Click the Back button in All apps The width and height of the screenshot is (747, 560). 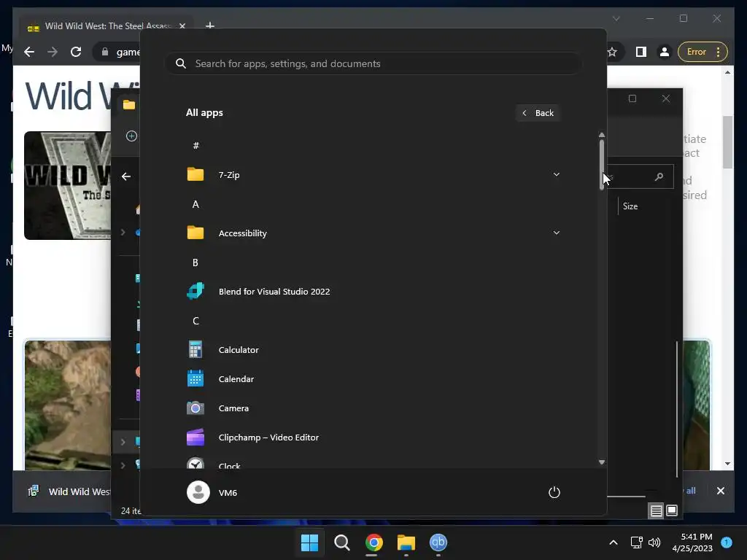[538, 113]
